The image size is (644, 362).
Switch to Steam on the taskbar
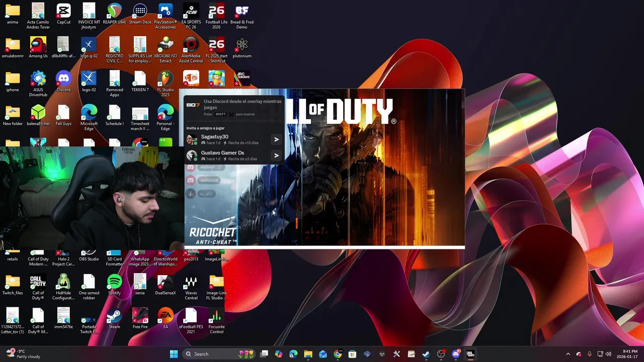(x=426, y=354)
